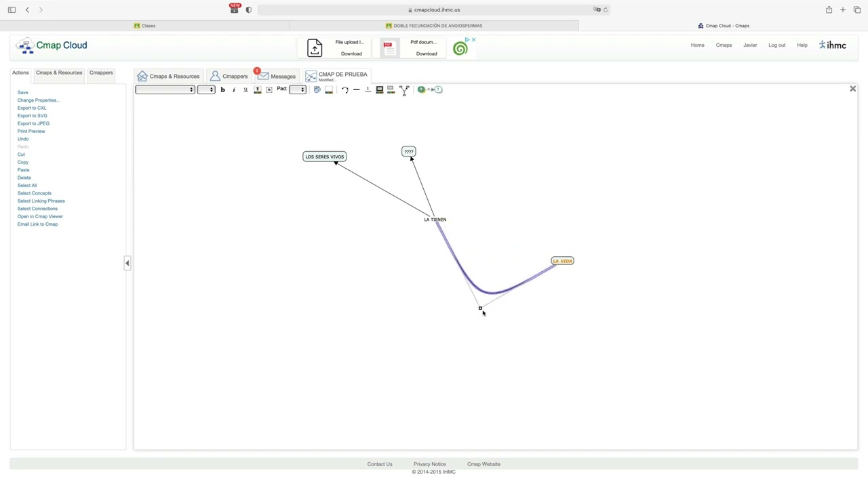The width and height of the screenshot is (868, 488).
Task: Select the sidebar Cmaps & Resources tab
Action: point(59,73)
